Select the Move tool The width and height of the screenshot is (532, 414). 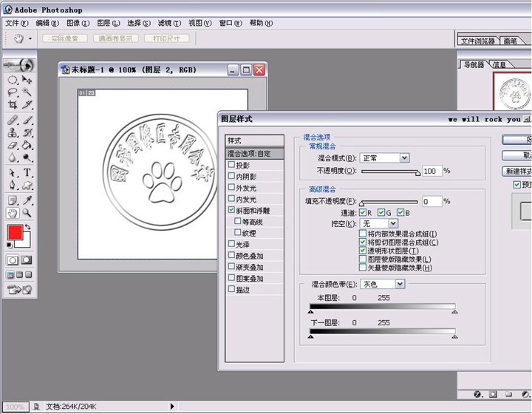point(27,79)
